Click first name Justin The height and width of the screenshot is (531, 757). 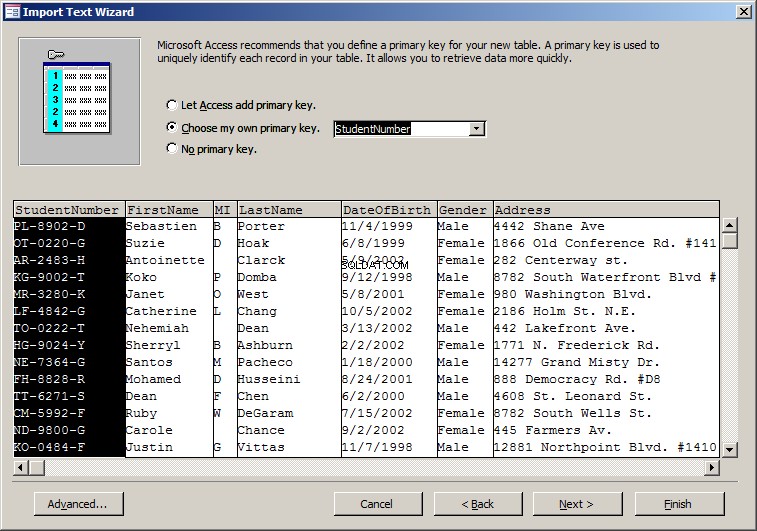(149, 447)
